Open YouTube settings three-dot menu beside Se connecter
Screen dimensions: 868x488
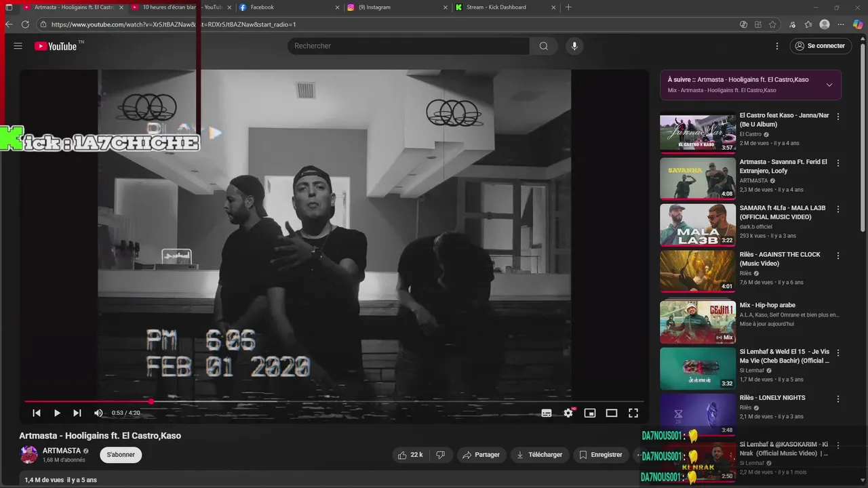(777, 46)
